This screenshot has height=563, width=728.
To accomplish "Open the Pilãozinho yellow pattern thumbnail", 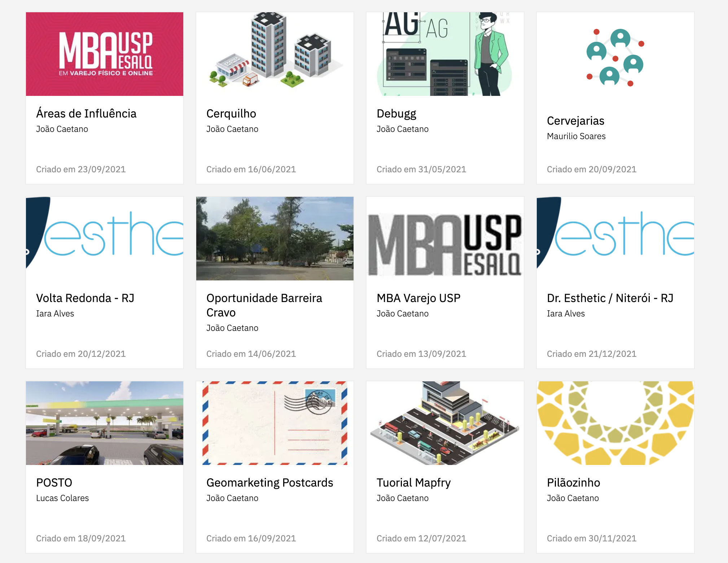I will tap(615, 423).
